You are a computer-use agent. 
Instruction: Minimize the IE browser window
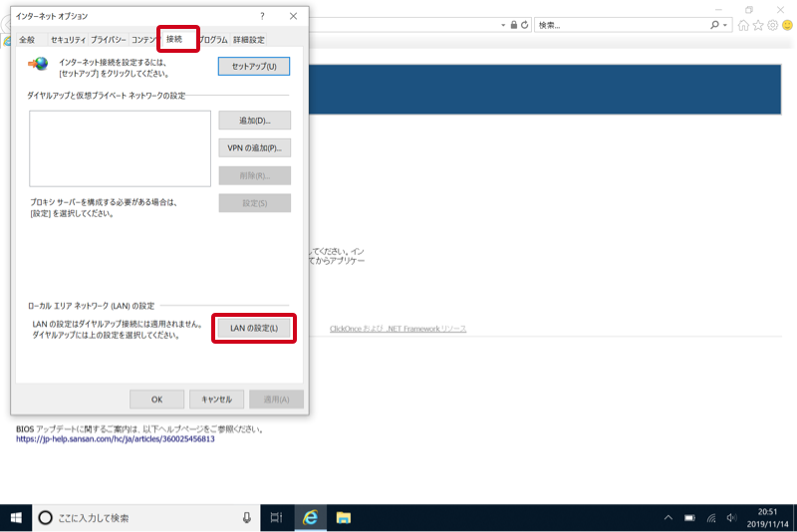coord(718,10)
